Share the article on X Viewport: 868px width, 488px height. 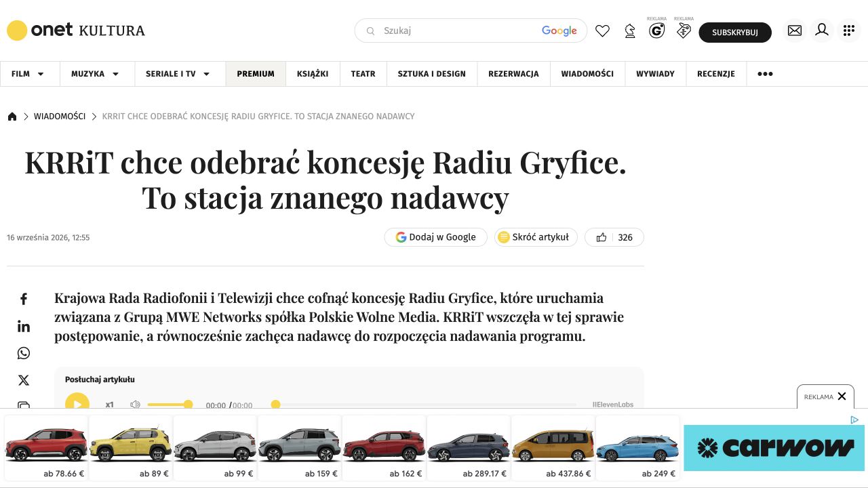point(24,381)
